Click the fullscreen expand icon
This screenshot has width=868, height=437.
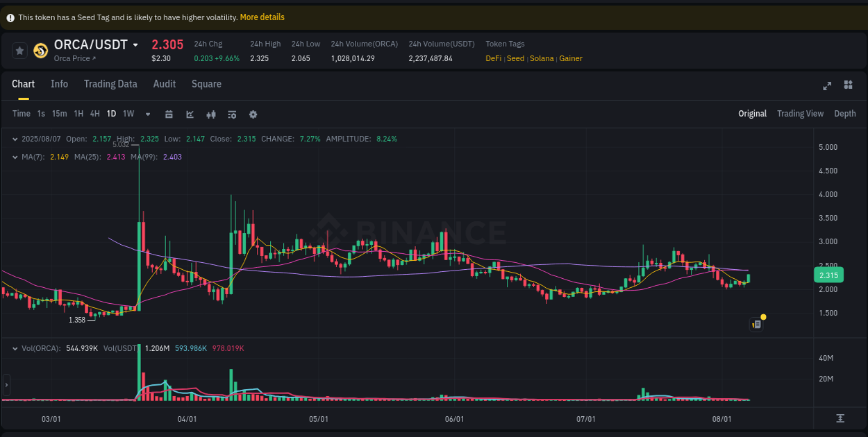click(827, 85)
